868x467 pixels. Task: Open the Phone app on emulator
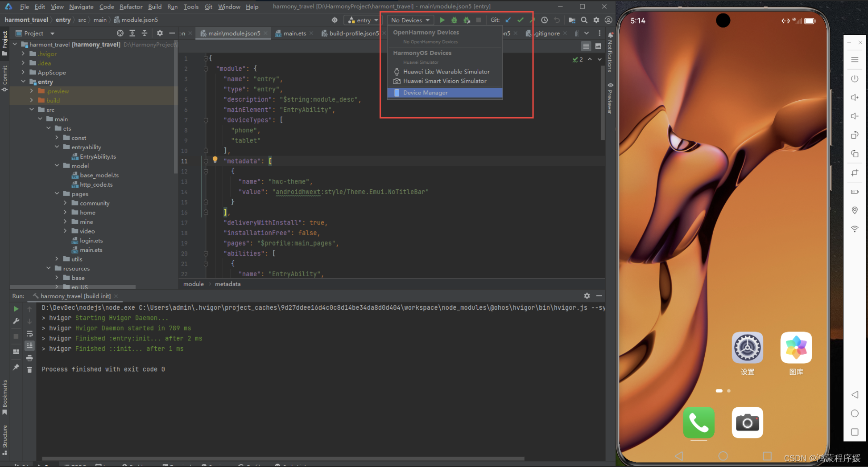click(699, 422)
